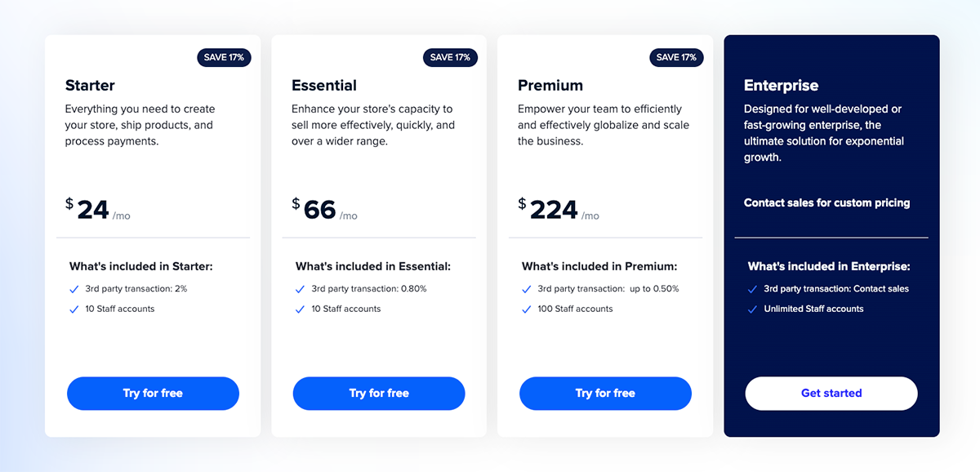Image resolution: width=980 pixels, height=472 pixels.
Task: Click Try for free under Starter
Action: click(x=153, y=393)
